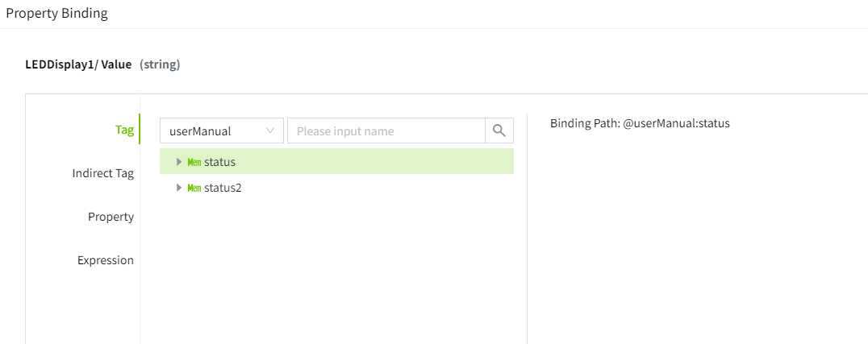Image resolution: width=868 pixels, height=344 pixels.
Task: Click the LEDDisplay1/ Value property name
Action: point(78,64)
